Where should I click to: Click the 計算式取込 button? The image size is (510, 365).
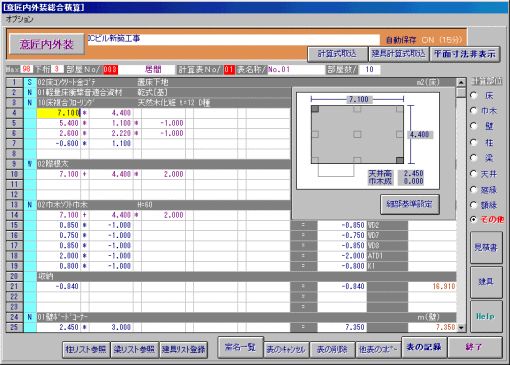pos(337,54)
